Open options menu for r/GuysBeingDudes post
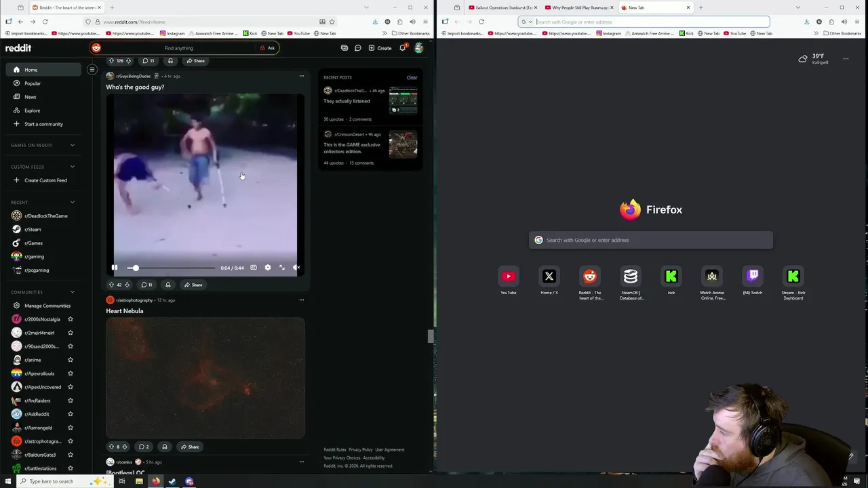Viewport: 868px width, 488px height. pos(302,76)
